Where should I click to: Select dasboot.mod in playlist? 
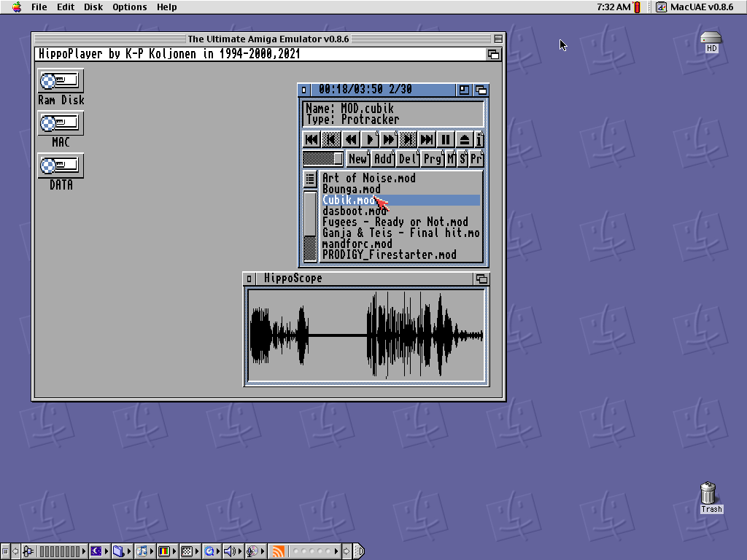(401, 211)
